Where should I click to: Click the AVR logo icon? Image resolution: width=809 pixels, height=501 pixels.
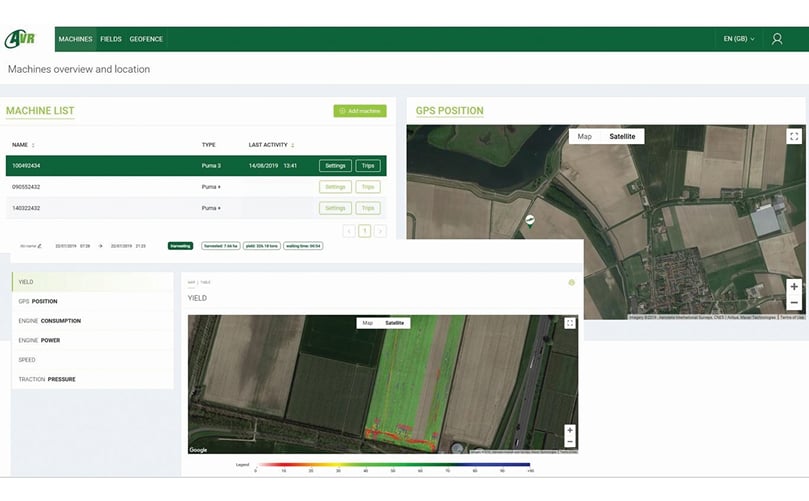click(20, 39)
